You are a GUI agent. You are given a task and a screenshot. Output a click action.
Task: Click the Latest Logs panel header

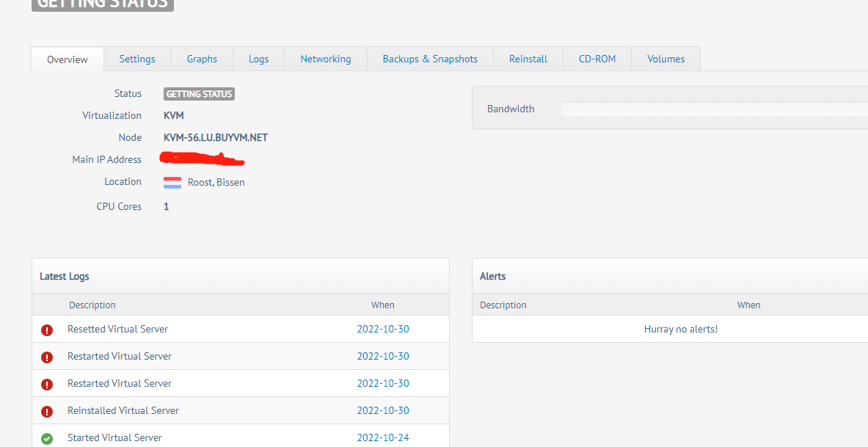coord(241,276)
